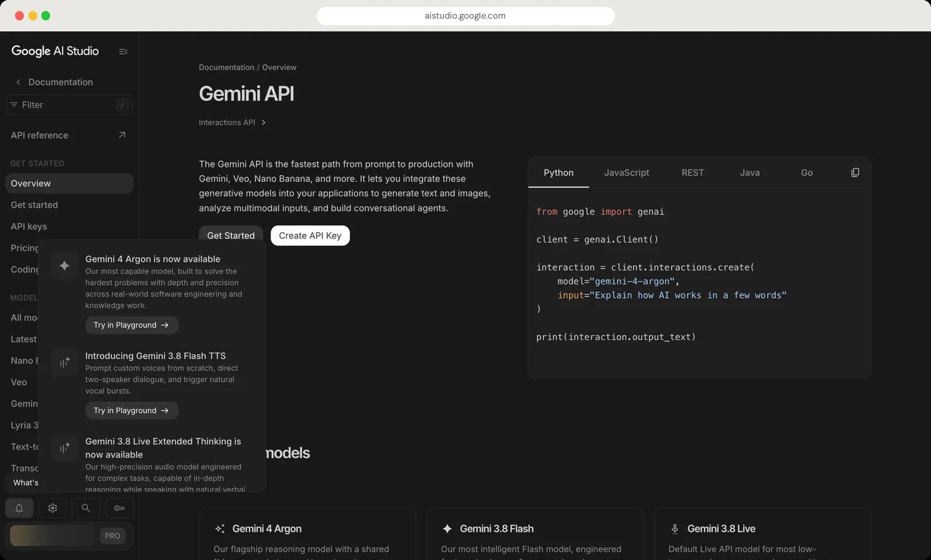Viewport: 931px width, 560px height.
Task: Open the Latest sidebar item
Action: (x=23, y=339)
